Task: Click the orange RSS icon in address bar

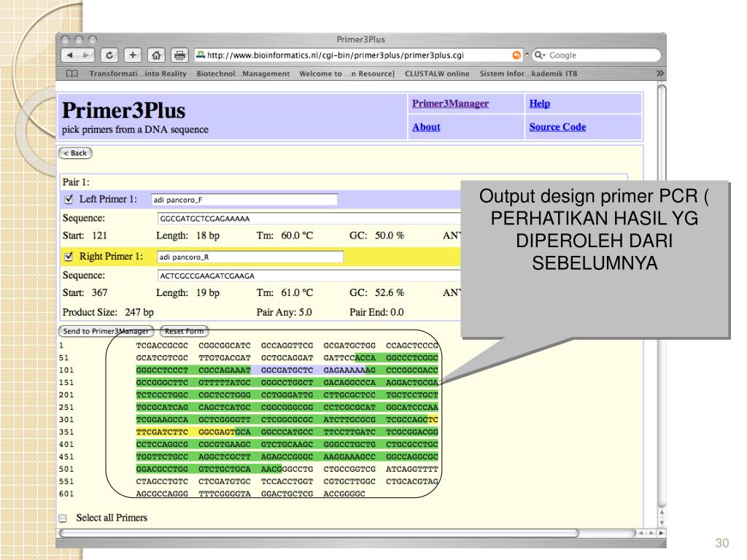Action: pyautogui.click(x=516, y=55)
